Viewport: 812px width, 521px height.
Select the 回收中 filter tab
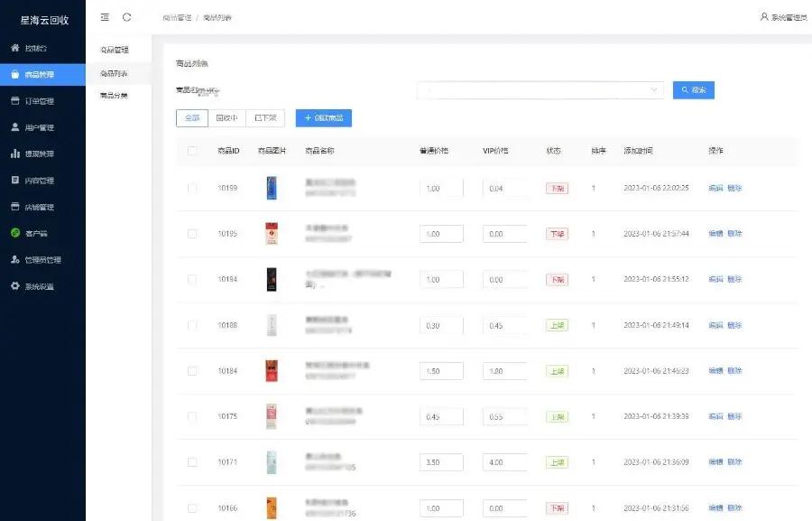click(x=226, y=118)
